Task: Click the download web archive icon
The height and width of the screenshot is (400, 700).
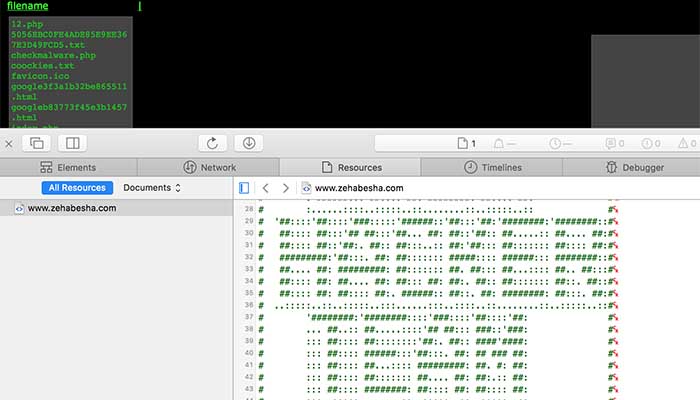Action: click(249, 143)
